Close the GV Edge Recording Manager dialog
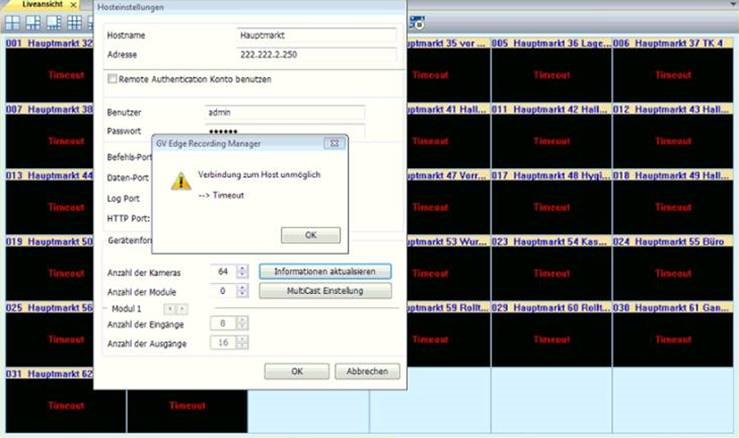The height and width of the screenshot is (438, 739). coord(334,143)
